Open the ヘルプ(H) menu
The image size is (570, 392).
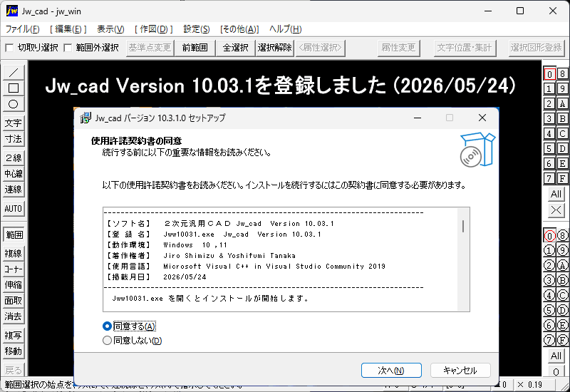pyautogui.click(x=286, y=29)
